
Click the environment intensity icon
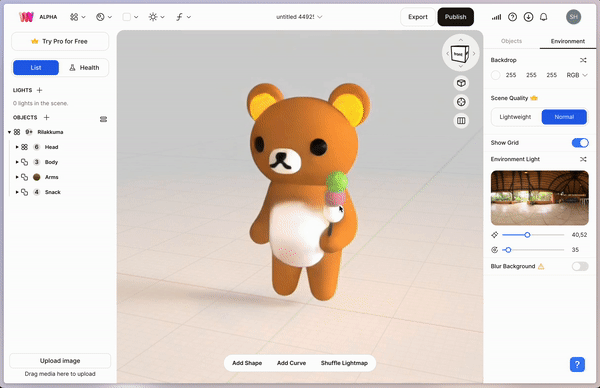[x=494, y=235]
